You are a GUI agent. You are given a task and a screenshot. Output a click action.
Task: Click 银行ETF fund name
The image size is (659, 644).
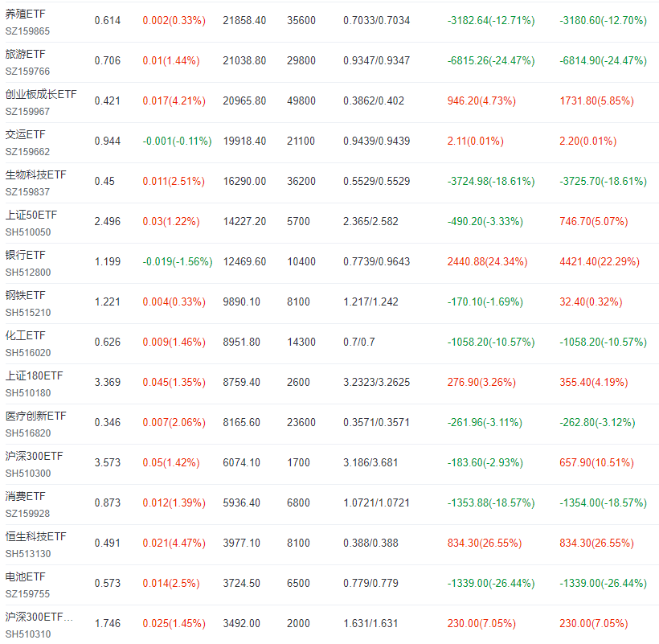pos(25,255)
